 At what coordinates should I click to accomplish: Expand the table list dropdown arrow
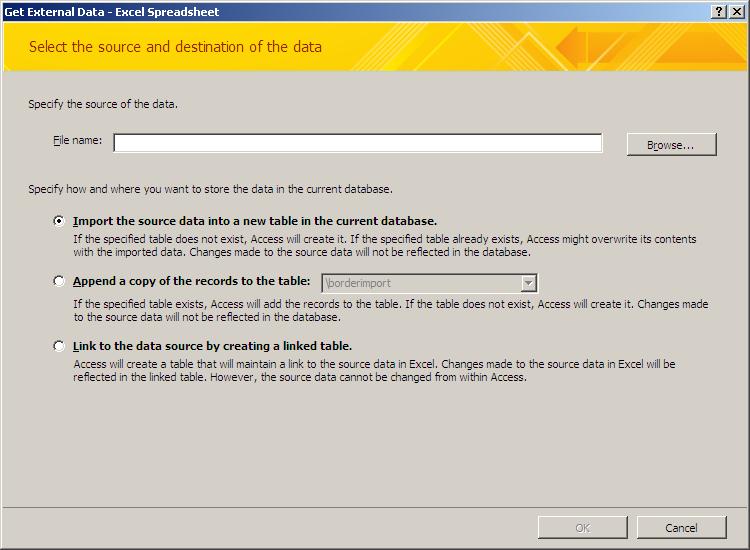click(x=528, y=283)
